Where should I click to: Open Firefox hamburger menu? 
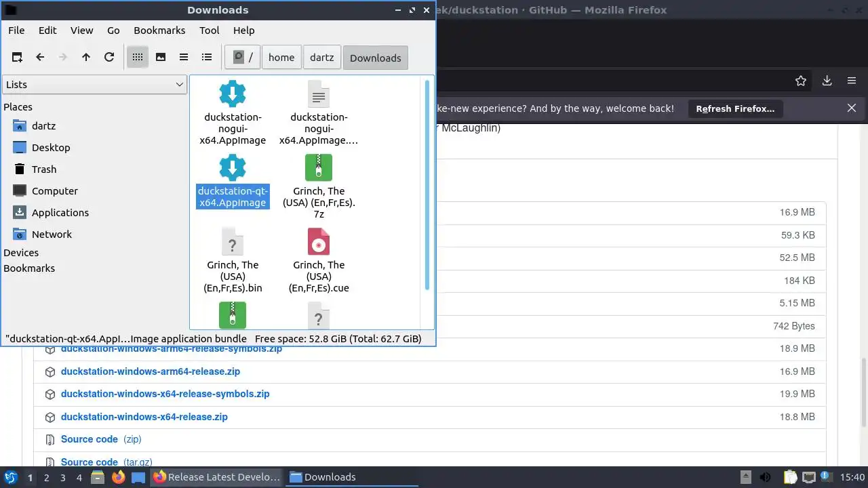point(852,81)
